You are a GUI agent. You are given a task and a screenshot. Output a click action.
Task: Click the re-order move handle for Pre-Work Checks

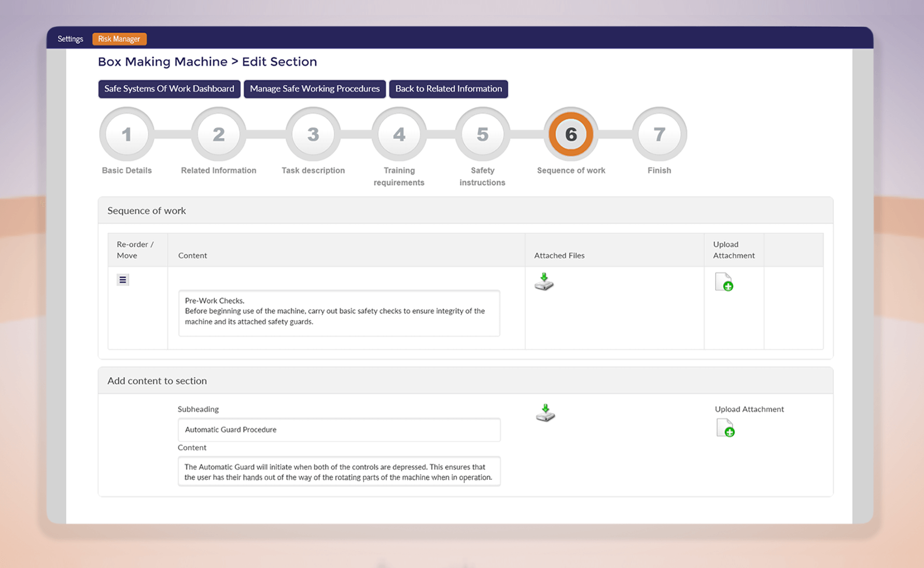click(x=123, y=279)
